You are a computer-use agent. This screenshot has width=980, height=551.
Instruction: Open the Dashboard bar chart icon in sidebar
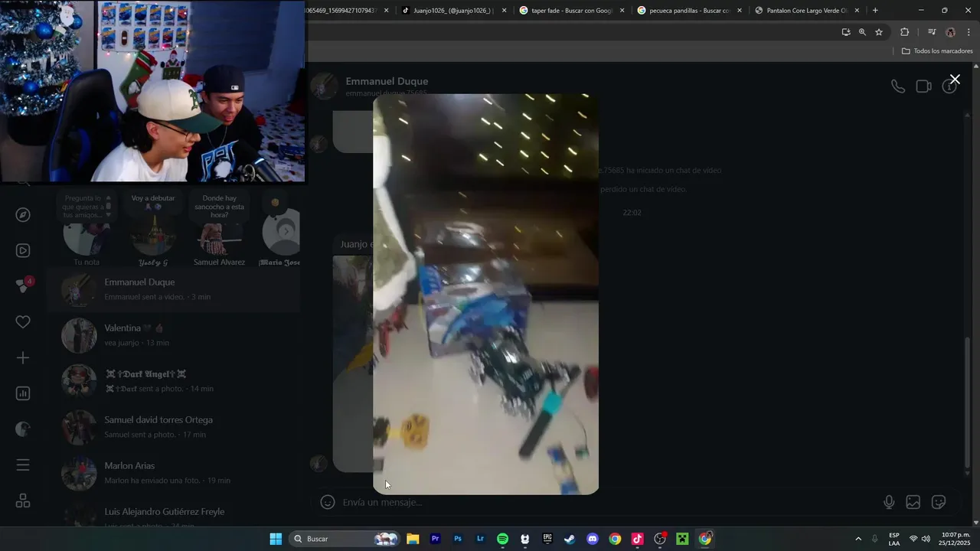23,393
